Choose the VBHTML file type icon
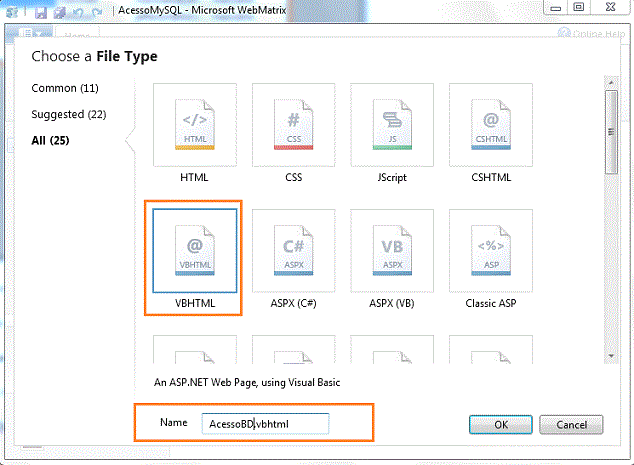The width and height of the screenshot is (634, 465). pos(194,251)
